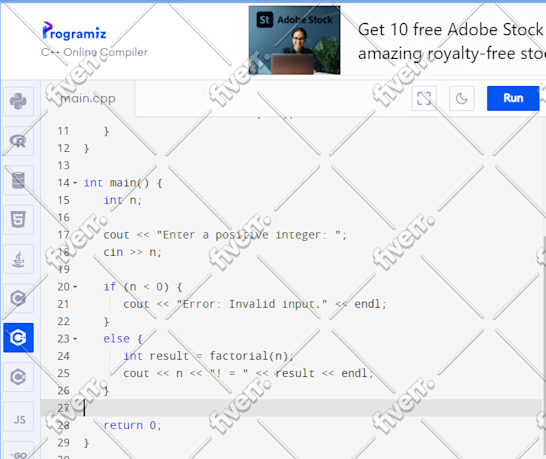Collapse the int main() block at line 14

click(x=75, y=183)
